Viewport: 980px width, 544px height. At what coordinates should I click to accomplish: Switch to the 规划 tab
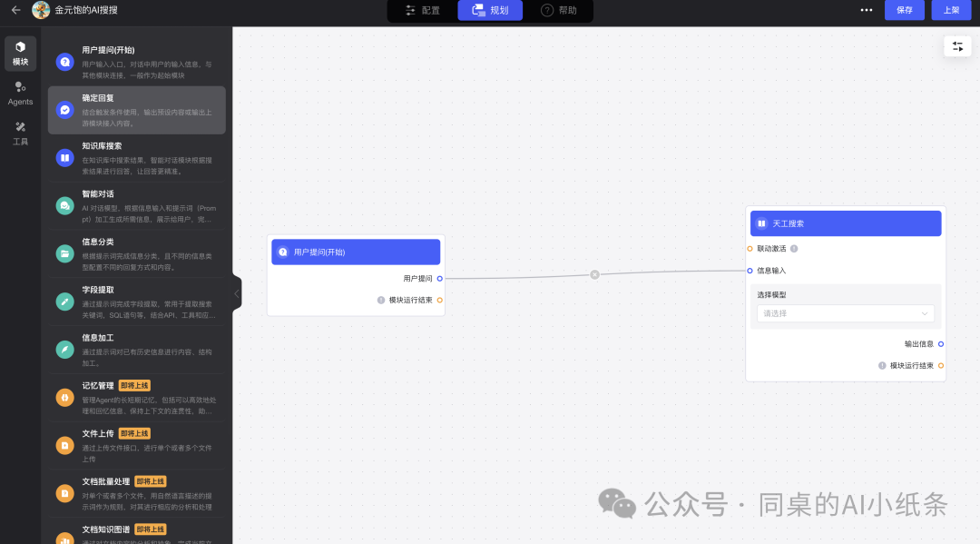[490, 10]
